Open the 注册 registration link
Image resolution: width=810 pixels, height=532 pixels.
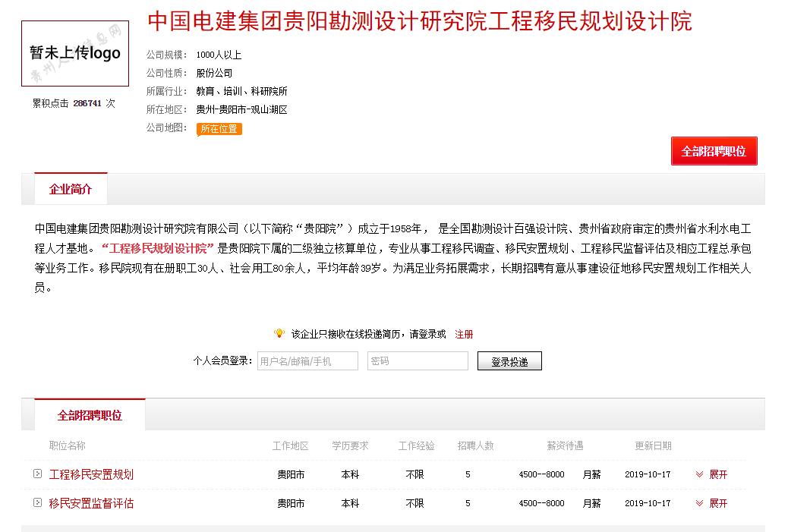464,334
